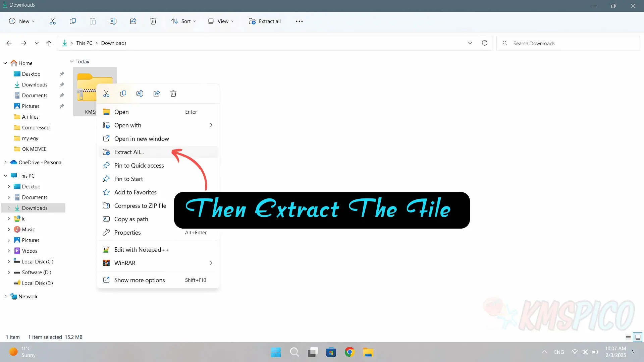Click the Rename icon in context menu

tap(140, 94)
